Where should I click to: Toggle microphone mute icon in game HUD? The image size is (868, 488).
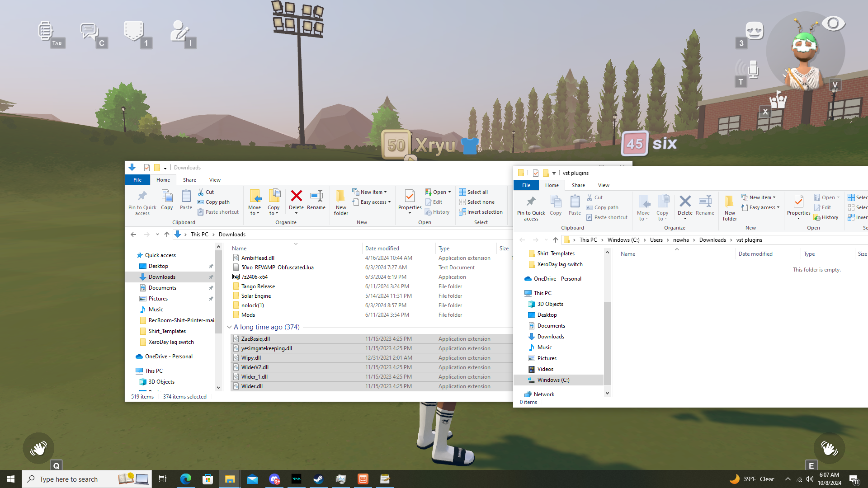tap(752, 70)
